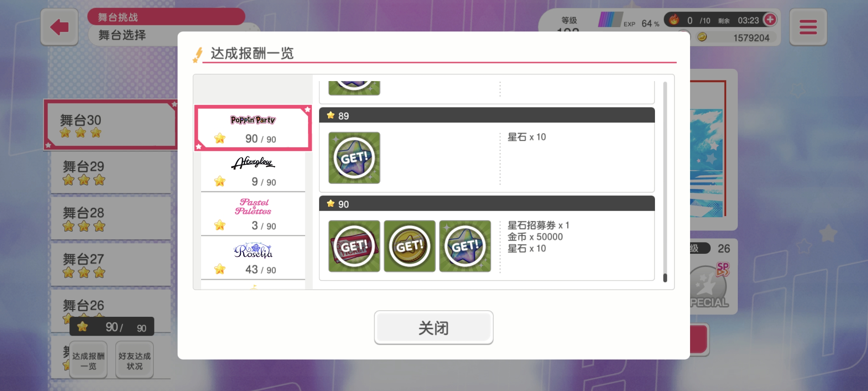Select stage 舞台27 in the list

(111, 265)
